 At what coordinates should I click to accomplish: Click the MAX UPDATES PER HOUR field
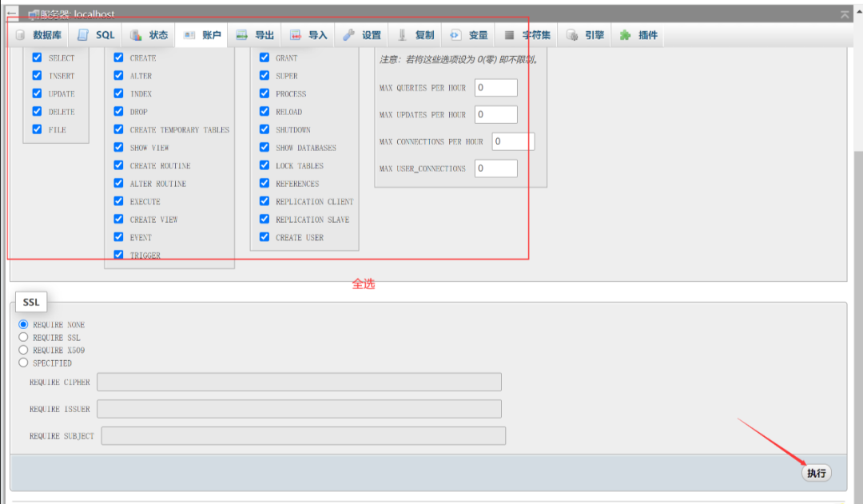[x=496, y=114]
